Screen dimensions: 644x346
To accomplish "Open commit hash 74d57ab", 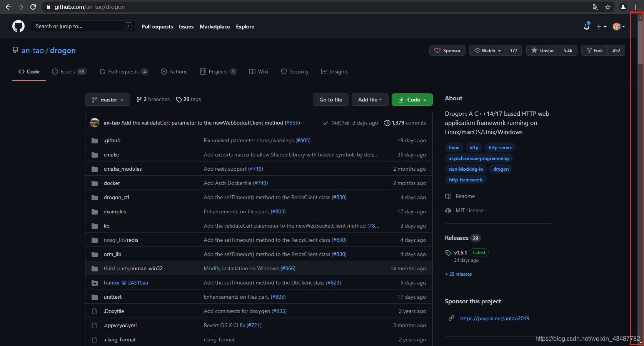I will pos(340,123).
